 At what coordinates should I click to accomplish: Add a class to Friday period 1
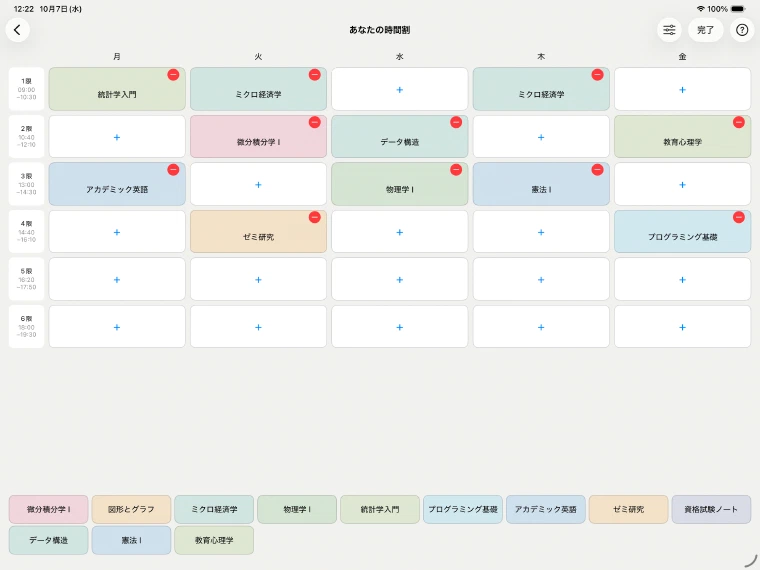coord(682,89)
